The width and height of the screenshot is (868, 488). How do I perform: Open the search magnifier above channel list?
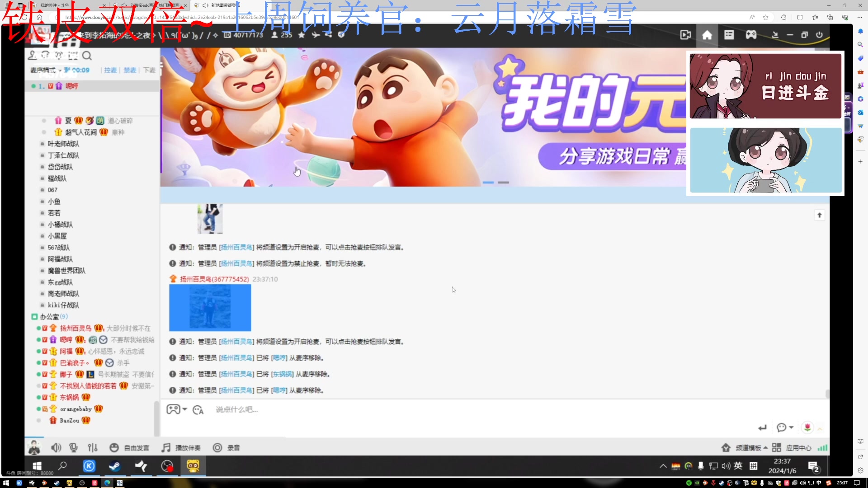click(87, 56)
